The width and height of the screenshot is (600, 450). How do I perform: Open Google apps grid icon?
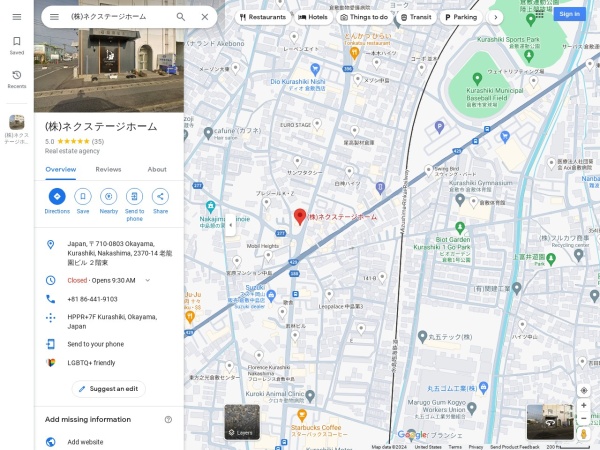pyautogui.click(x=540, y=15)
